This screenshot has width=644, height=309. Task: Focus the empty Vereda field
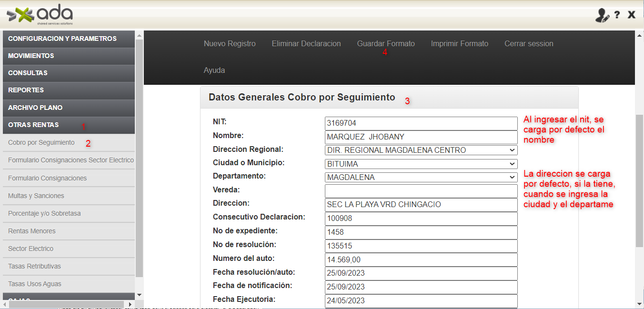tap(421, 191)
